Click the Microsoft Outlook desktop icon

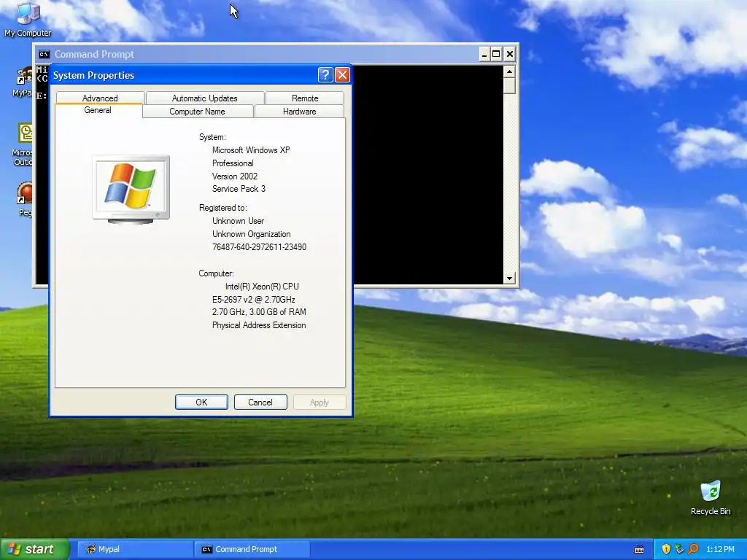(26, 133)
